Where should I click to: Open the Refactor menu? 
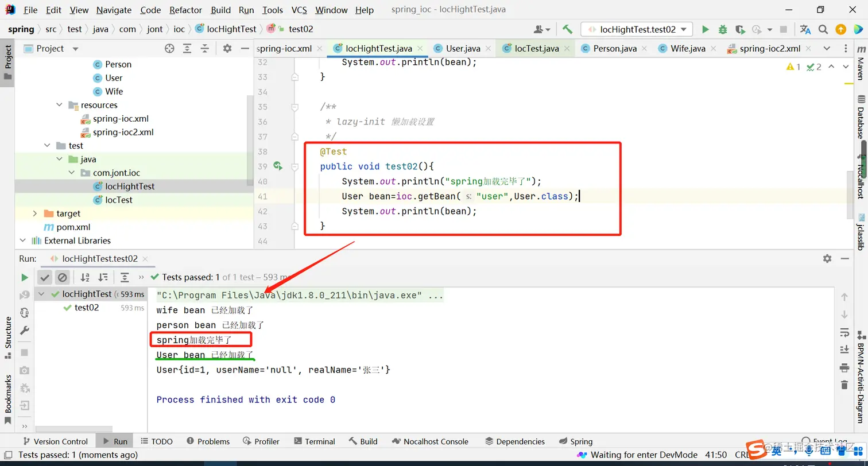tap(185, 10)
